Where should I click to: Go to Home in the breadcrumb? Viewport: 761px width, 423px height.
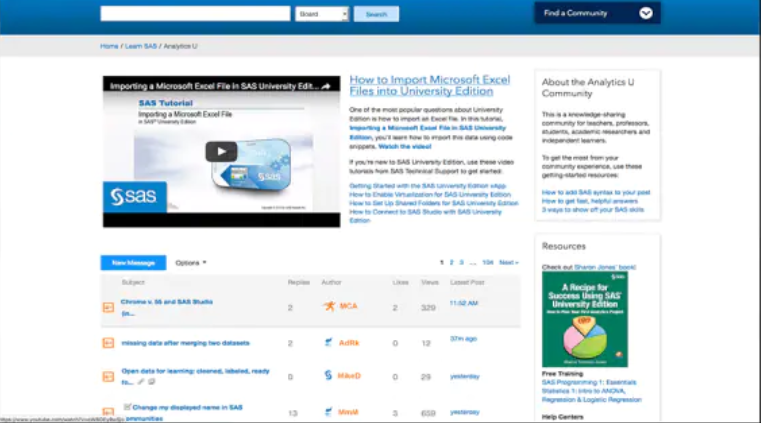tap(109, 46)
